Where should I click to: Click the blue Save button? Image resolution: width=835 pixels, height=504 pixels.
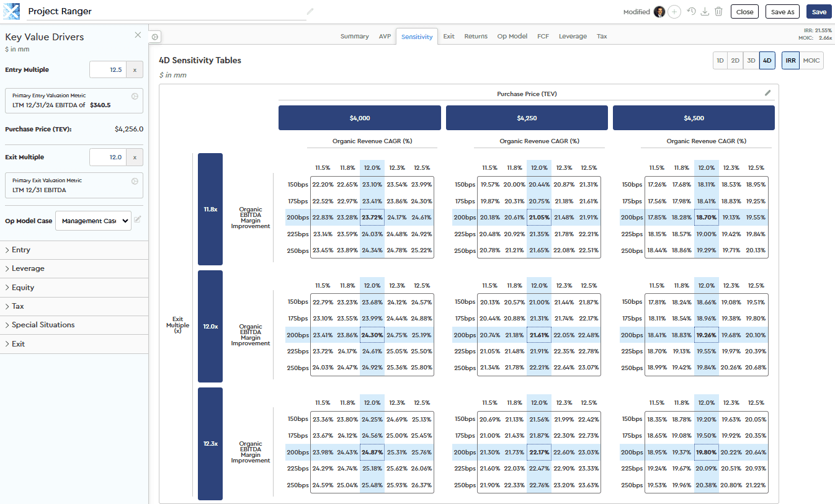pos(818,12)
